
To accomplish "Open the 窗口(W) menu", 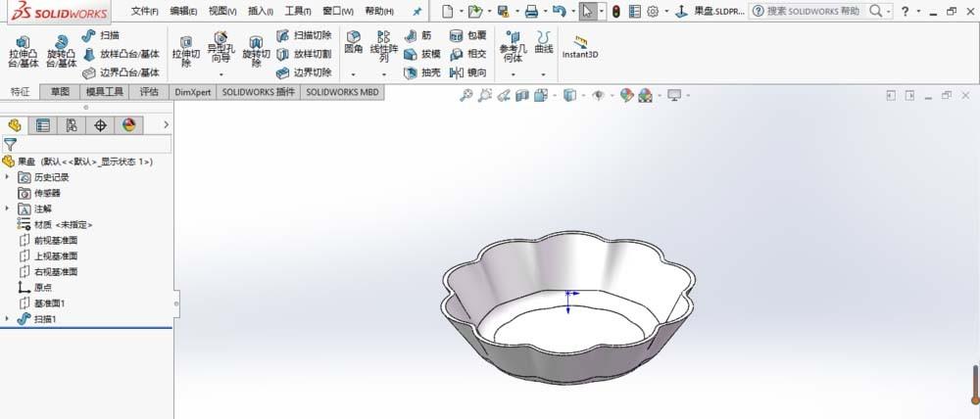I will (338, 11).
